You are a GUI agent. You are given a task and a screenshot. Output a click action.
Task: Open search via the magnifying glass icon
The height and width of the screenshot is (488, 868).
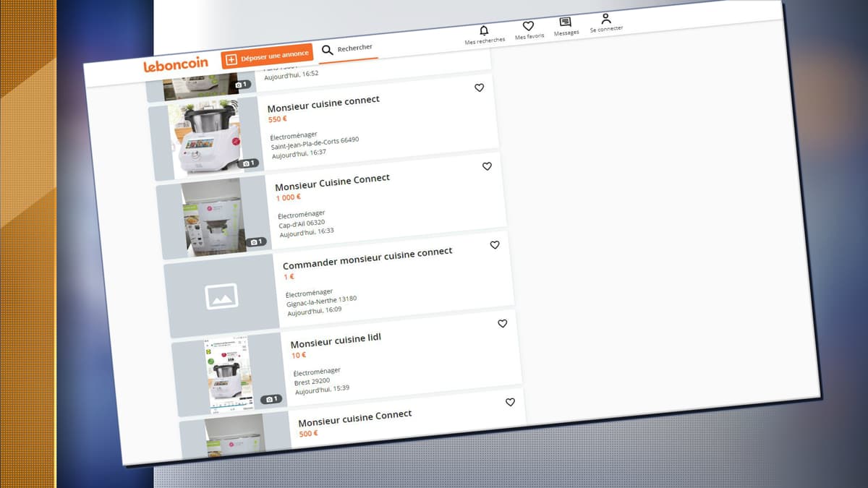tap(328, 50)
